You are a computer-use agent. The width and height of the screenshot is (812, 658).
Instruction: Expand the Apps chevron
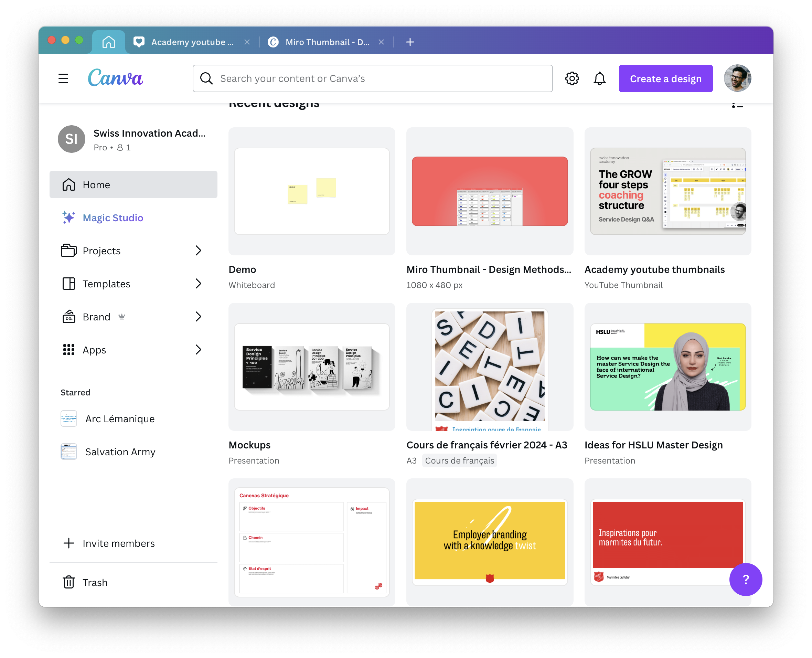198,349
